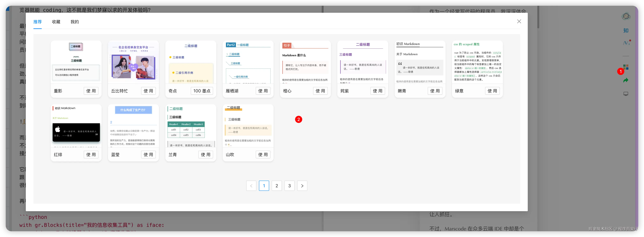Click the 丘比特忙 theme preview image
Image resolution: width=644 pixels, height=237 pixels.
pyautogui.click(x=133, y=62)
